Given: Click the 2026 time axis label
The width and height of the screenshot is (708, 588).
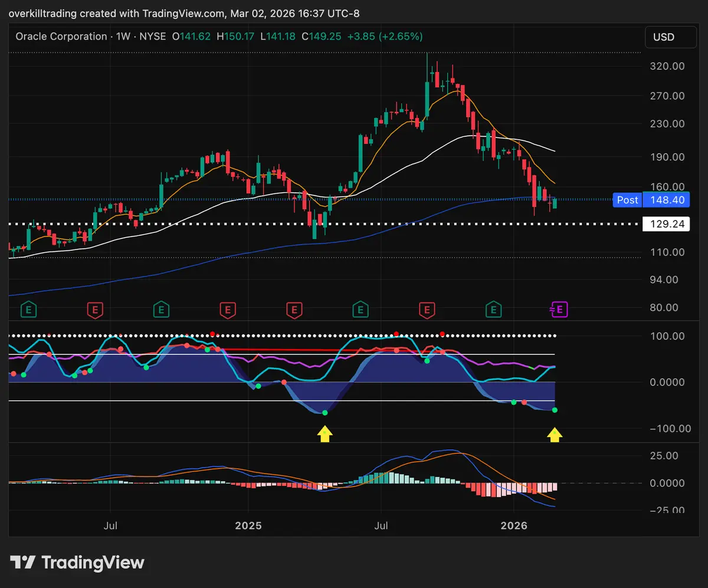Looking at the screenshot, I should [x=514, y=524].
